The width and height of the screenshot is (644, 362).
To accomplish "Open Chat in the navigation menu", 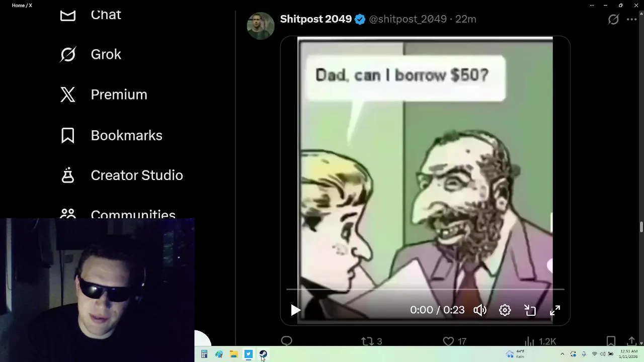I will coord(91,15).
